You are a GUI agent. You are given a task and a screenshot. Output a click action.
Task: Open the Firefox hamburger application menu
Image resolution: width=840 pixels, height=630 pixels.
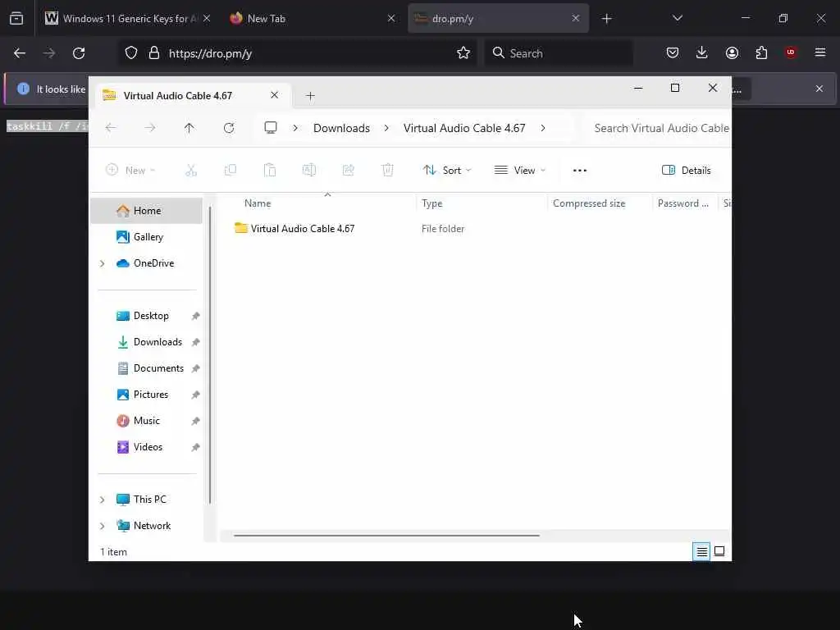820,52
